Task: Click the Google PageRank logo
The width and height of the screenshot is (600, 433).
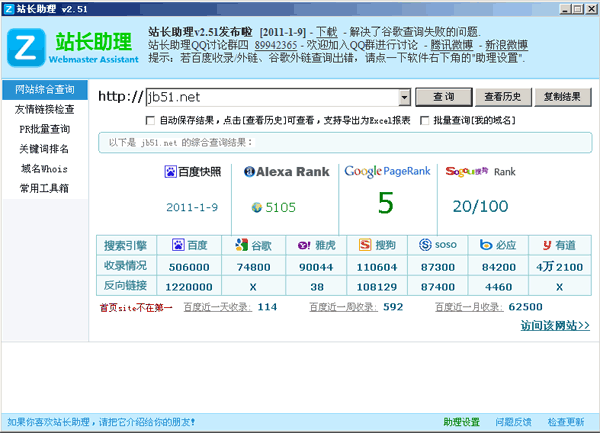Action: click(387, 171)
